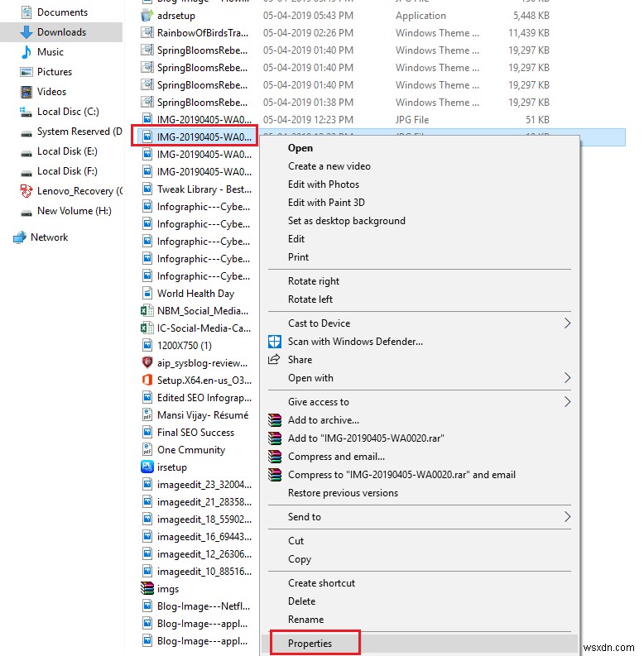Click the NBM_Social_Media Excel file icon
This screenshot has height=656, width=644.
tap(147, 311)
